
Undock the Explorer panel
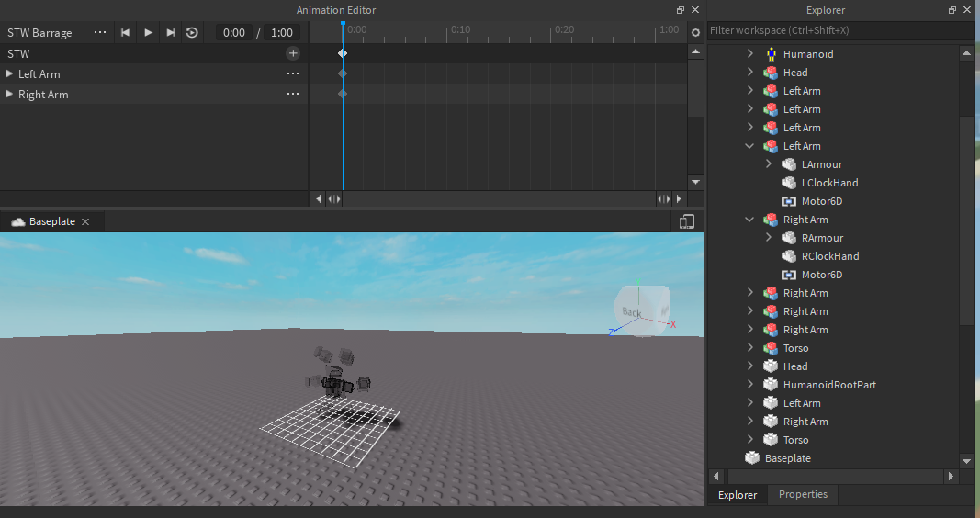(x=952, y=9)
